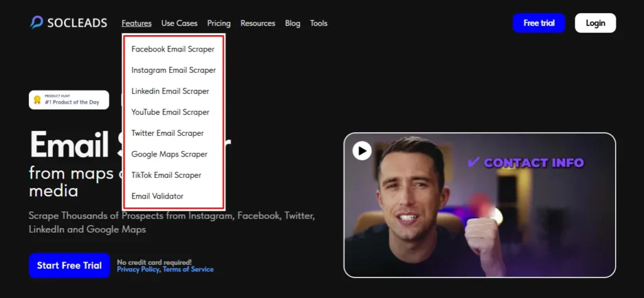The height and width of the screenshot is (298, 644).
Task: Click the Login button
Action: 595,23
